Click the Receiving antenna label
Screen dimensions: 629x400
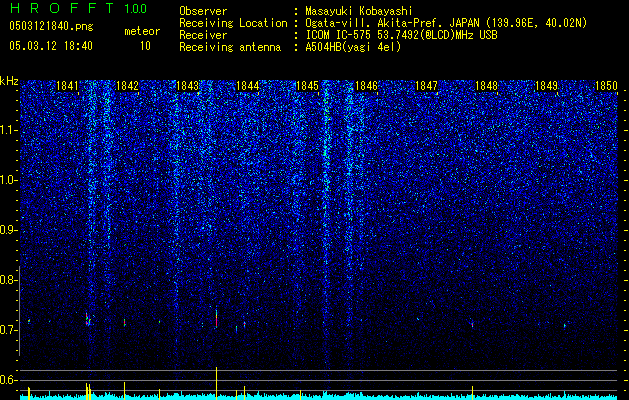click(x=230, y=47)
